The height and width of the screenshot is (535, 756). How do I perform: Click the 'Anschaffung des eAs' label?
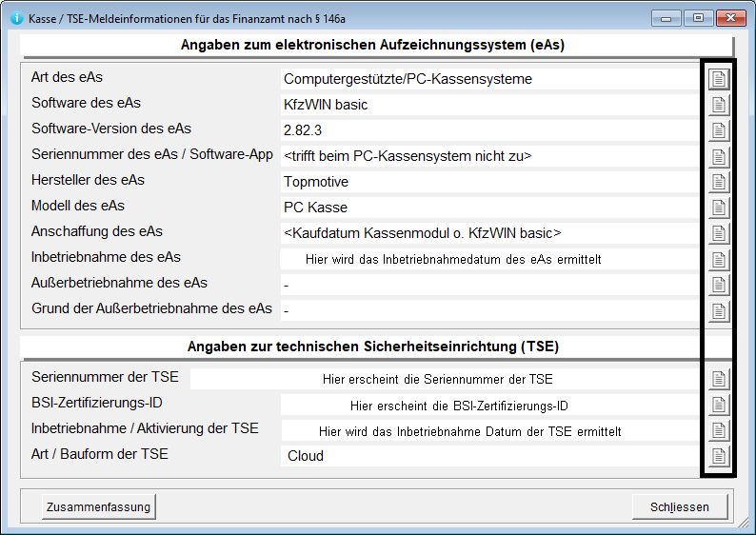(x=97, y=231)
